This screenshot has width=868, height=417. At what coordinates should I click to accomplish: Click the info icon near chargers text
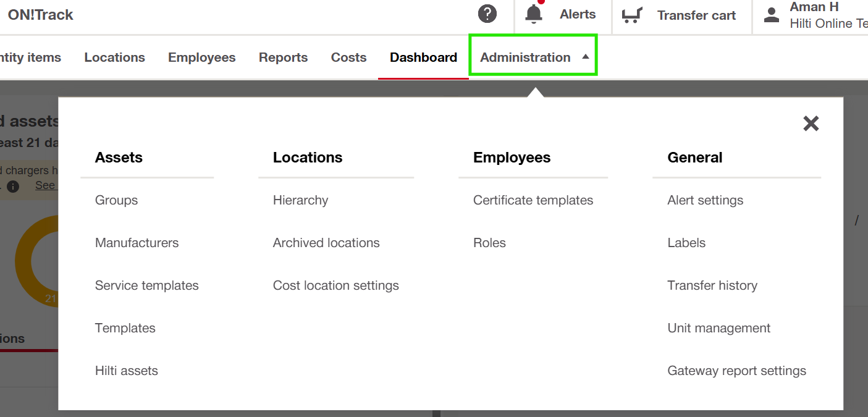tap(13, 187)
